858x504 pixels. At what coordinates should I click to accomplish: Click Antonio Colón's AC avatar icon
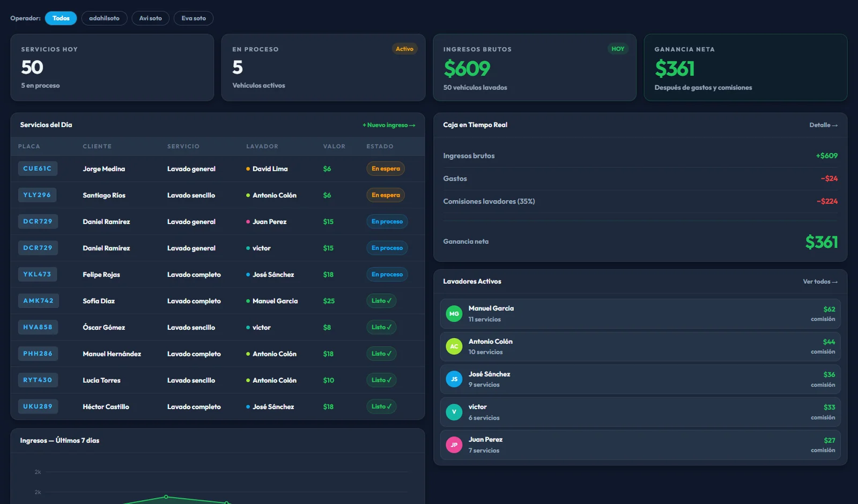click(x=454, y=346)
